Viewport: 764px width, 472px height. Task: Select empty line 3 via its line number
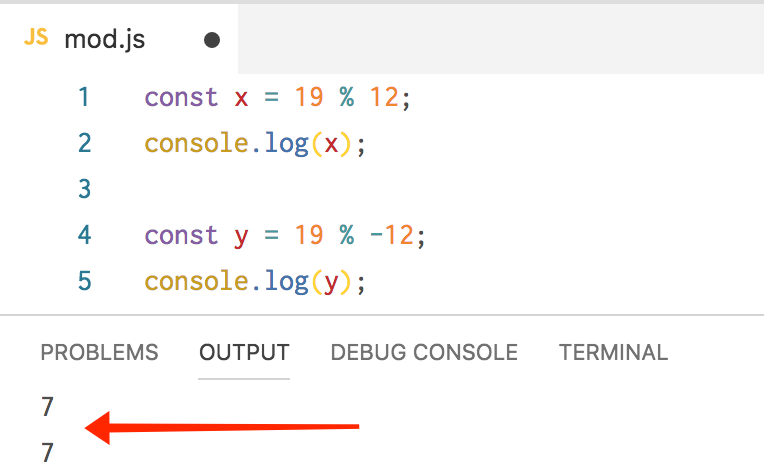(84, 189)
